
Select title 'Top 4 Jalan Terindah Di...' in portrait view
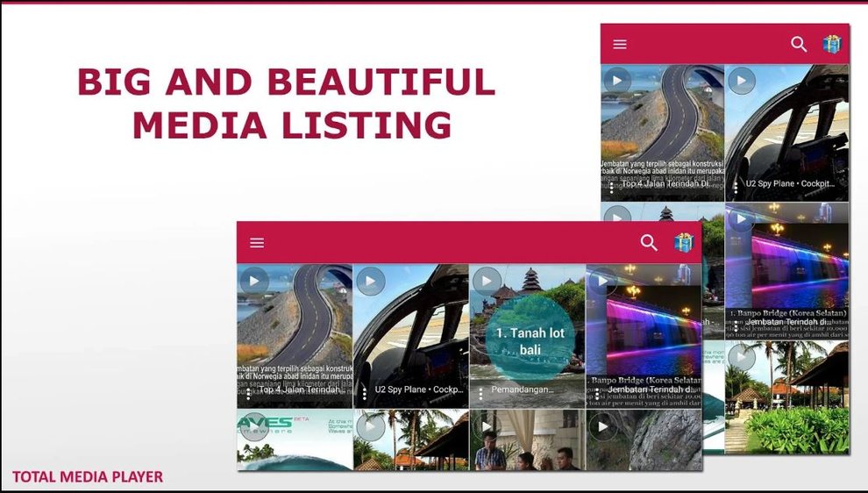pyautogui.click(x=666, y=183)
